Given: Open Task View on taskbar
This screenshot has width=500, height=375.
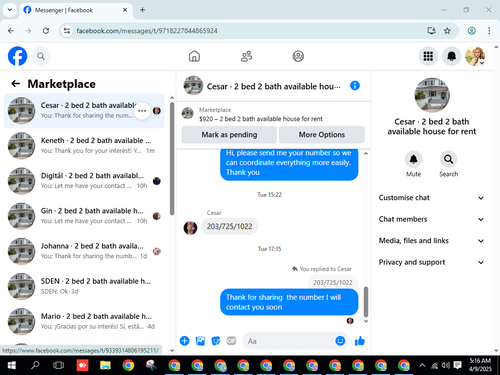Looking at the screenshot, I should [x=58, y=365].
